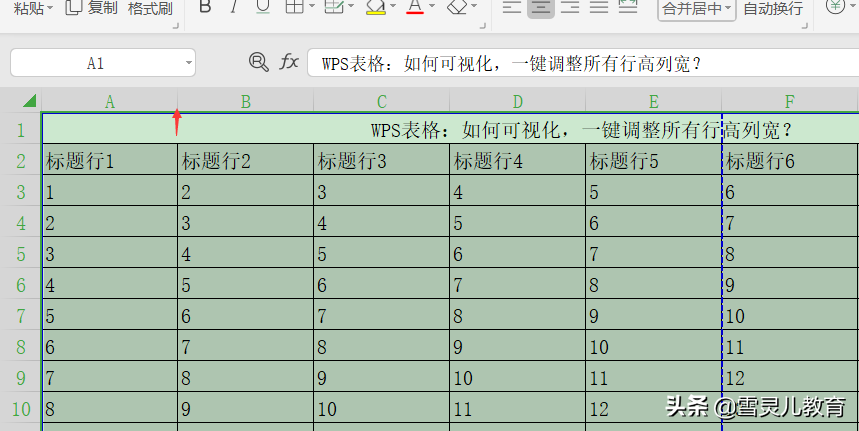859x431 pixels.
Task: Select row 5 header
Action: [x=21, y=253]
